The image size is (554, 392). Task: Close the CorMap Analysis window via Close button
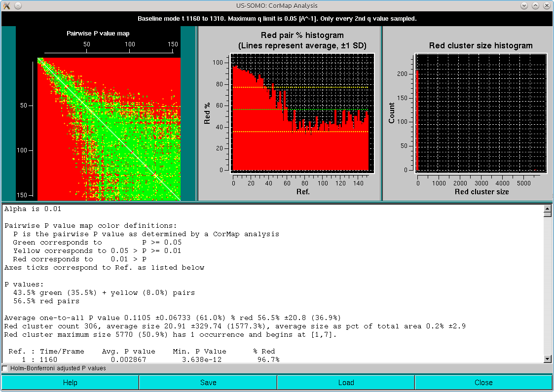pyautogui.click(x=483, y=382)
